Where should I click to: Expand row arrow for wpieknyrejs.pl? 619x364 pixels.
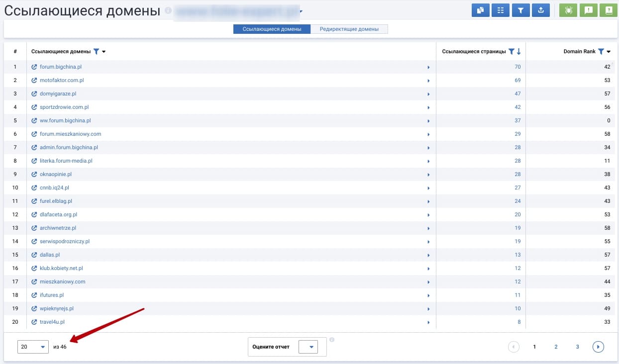pos(428,309)
